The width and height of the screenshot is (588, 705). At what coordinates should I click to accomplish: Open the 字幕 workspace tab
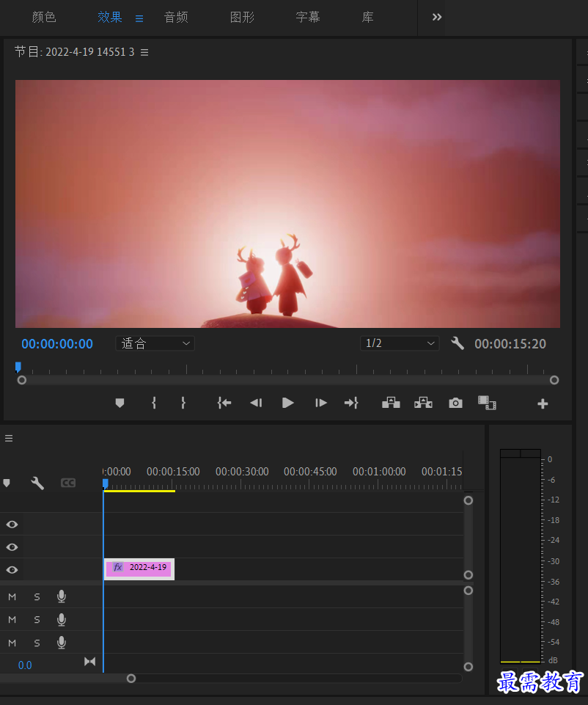pyautogui.click(x=308, y=17)
